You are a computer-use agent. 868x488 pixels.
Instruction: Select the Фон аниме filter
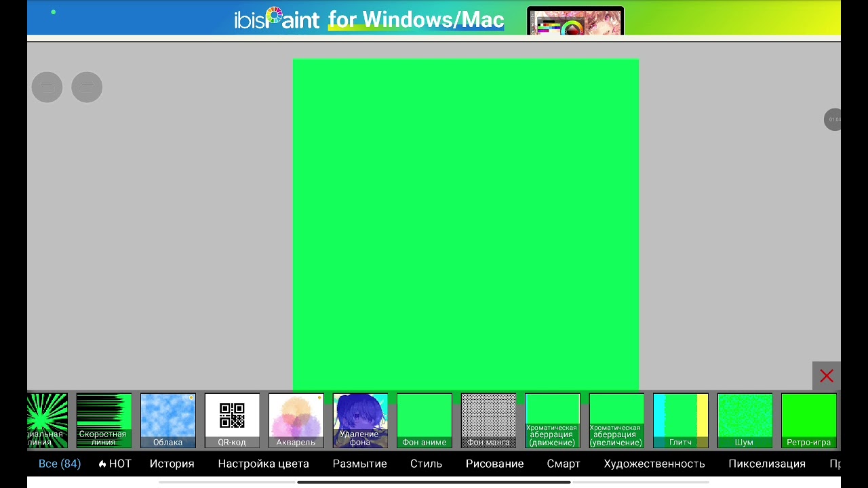(x=425, y=421)
